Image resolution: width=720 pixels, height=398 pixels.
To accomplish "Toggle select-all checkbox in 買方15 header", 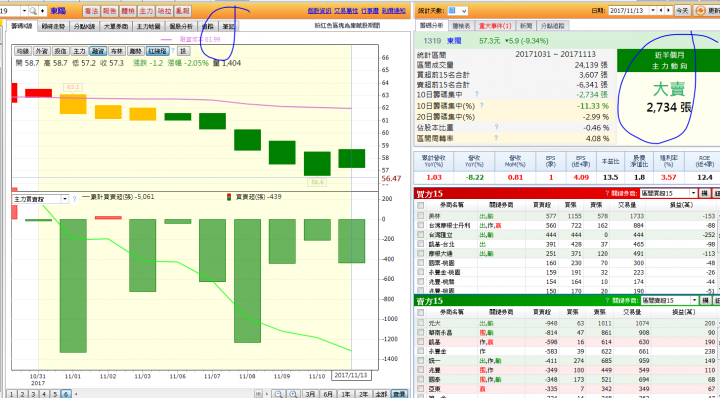I will (421, 205).
